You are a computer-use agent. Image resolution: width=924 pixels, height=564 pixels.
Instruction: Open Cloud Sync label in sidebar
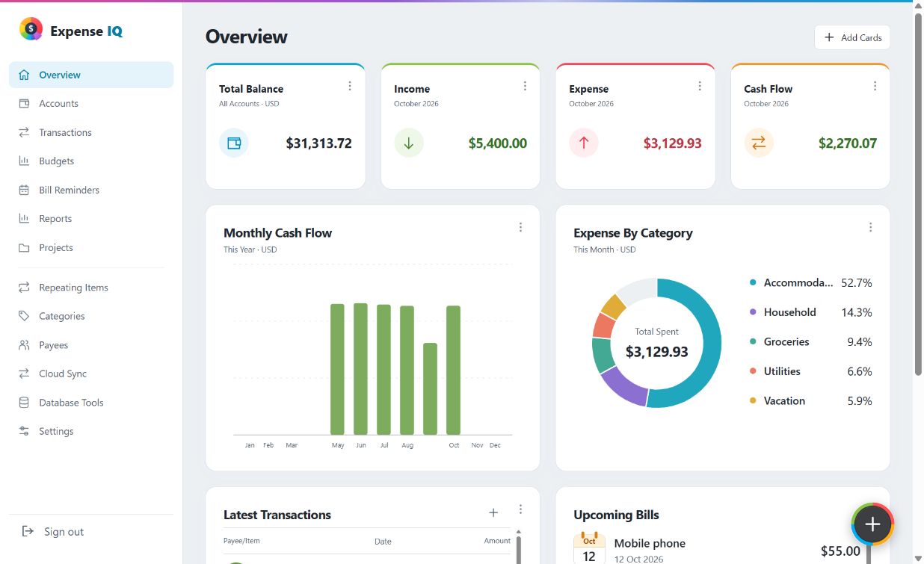[x=63, y=374]
